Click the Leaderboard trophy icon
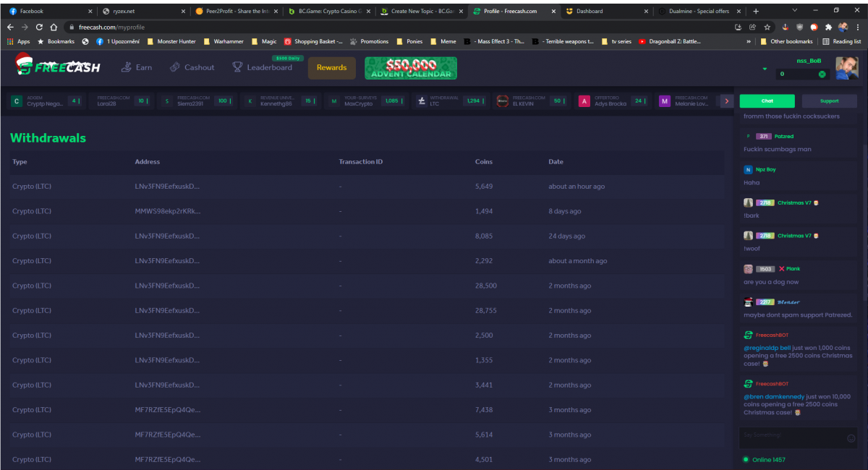Image resolution: width=868 pixels, height=470 pixels. point(237,67)
